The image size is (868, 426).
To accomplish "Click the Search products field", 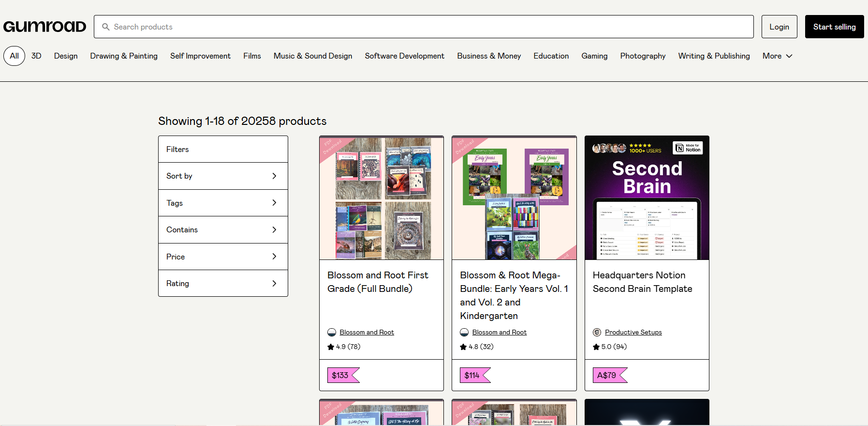I will click(424, 27).
